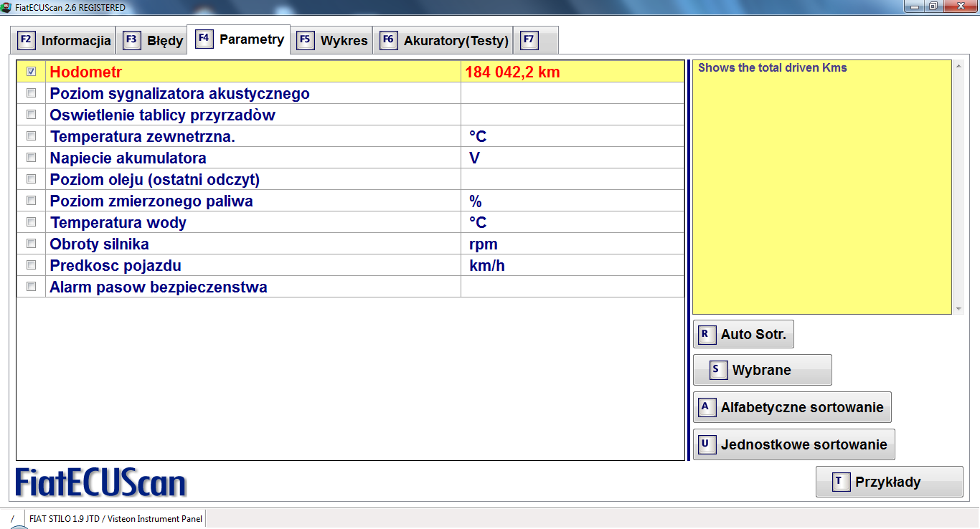Select Poziom oleju (ostatni odczyt) checkbox
This screenshot has width=980, height=529.
tap(31, 179)
